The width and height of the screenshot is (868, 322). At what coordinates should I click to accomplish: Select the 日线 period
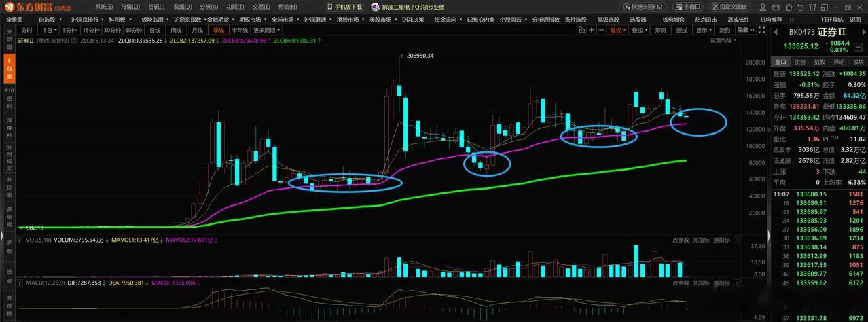[155, 30]
